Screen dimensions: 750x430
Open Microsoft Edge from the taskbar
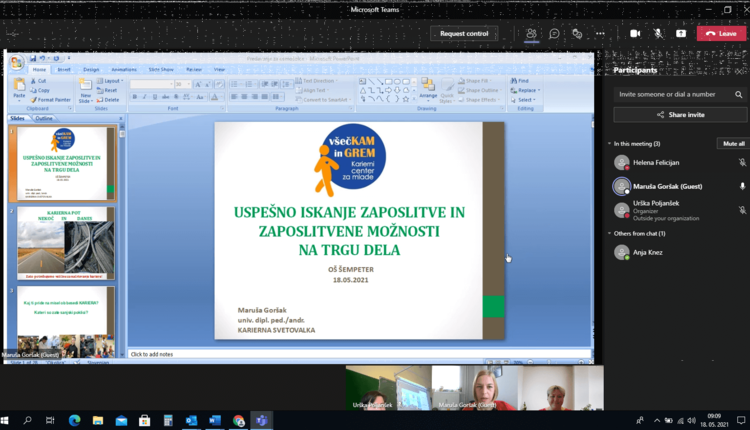75,421
